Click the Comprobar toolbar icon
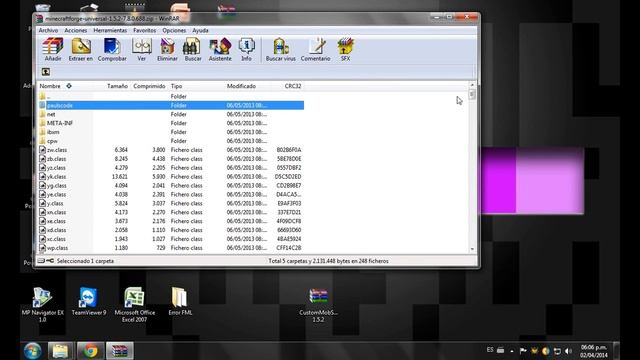This screenshot has height=360, width=640. click(x=112, y=49)
